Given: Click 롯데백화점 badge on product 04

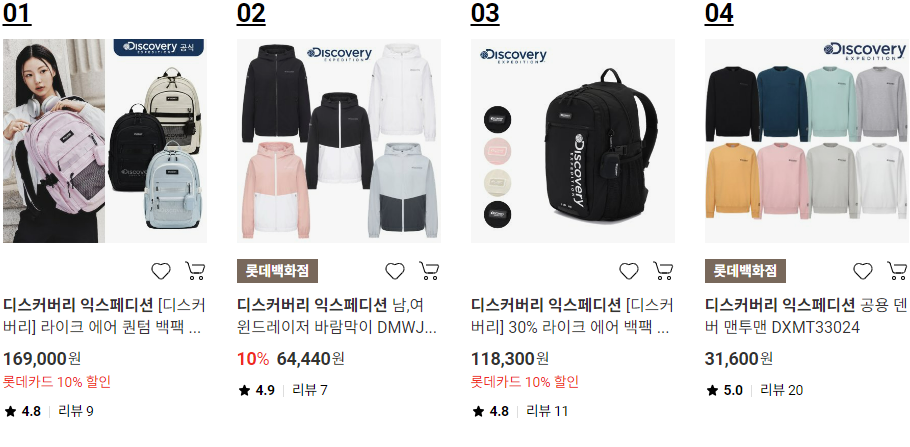Looking at the screenshot, I should point(745,271).
